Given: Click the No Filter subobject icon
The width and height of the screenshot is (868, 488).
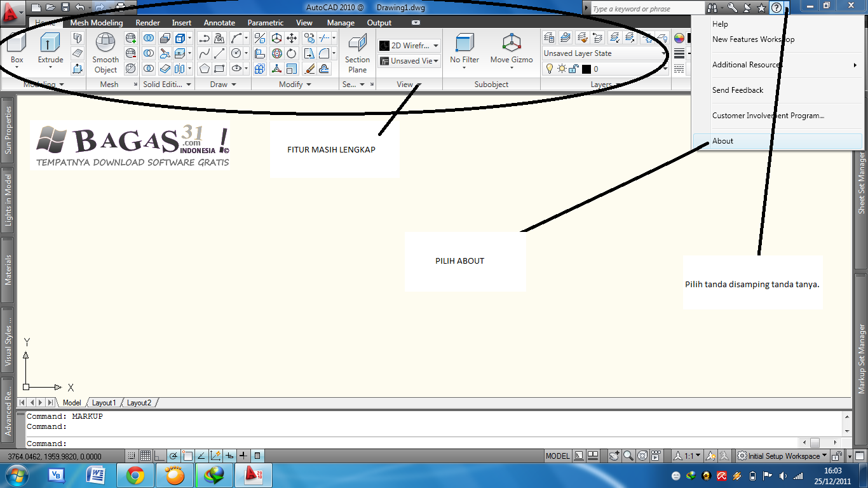Looking at the screenshot, I should [465, 48].
